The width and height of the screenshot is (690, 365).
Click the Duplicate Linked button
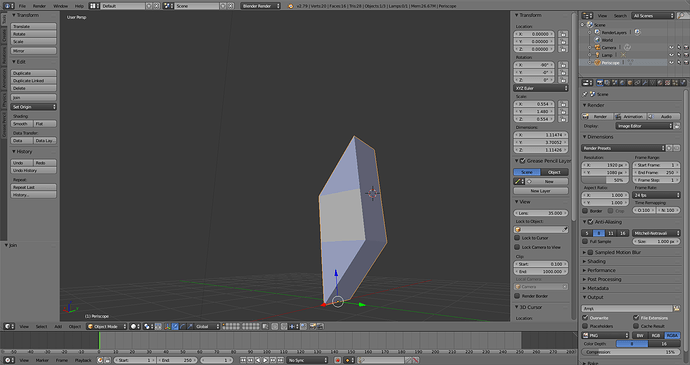[33, 81]
